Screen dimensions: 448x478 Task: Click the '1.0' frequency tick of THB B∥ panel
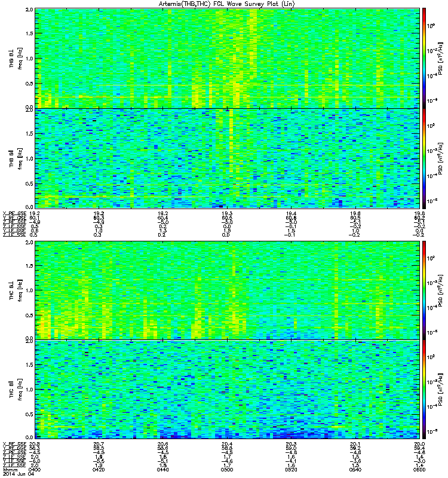[x=29, y=158]
